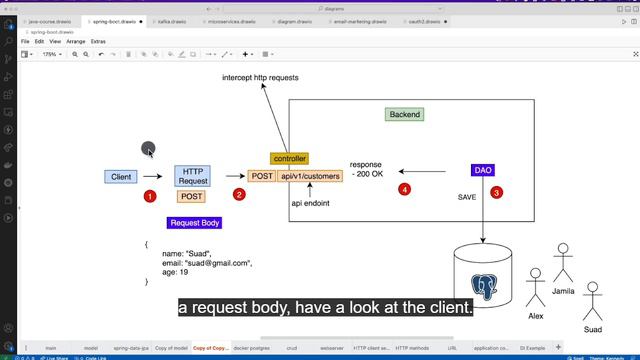Open the Arrange menu

click(x=76, y=42)
